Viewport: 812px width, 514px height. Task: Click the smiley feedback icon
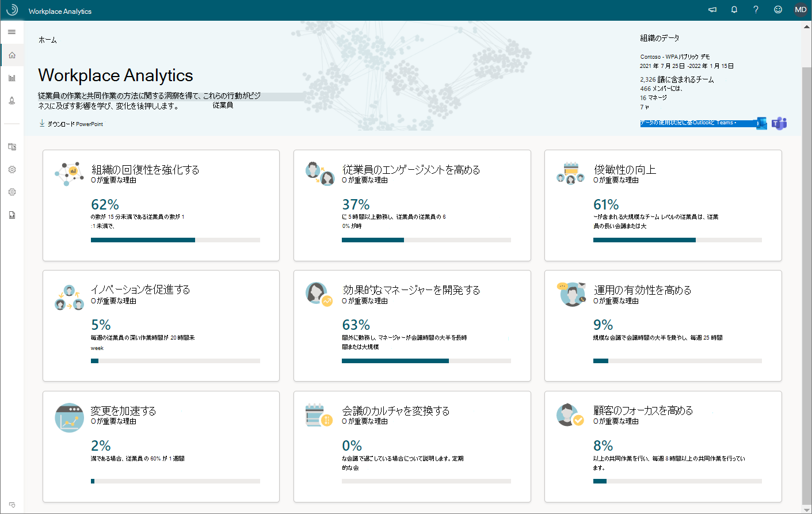click(x=778, y=10)
